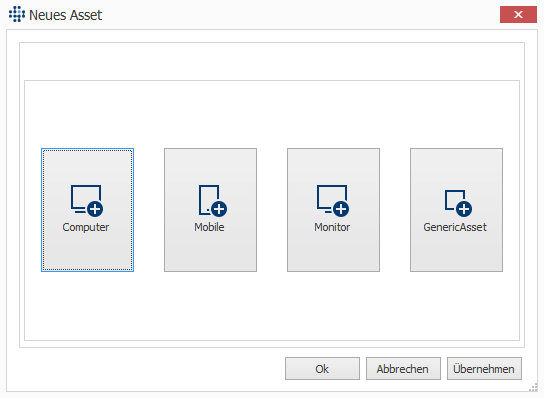Pick the Monitor asset tile
This screenshot has height=398, width=544.
tap(333, 210)
